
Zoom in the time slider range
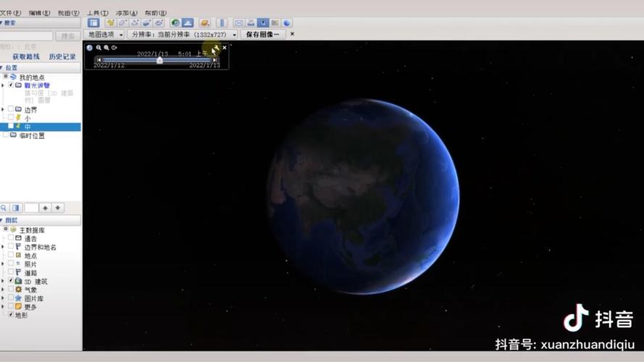pyautogui.click(x=106, y=48)
